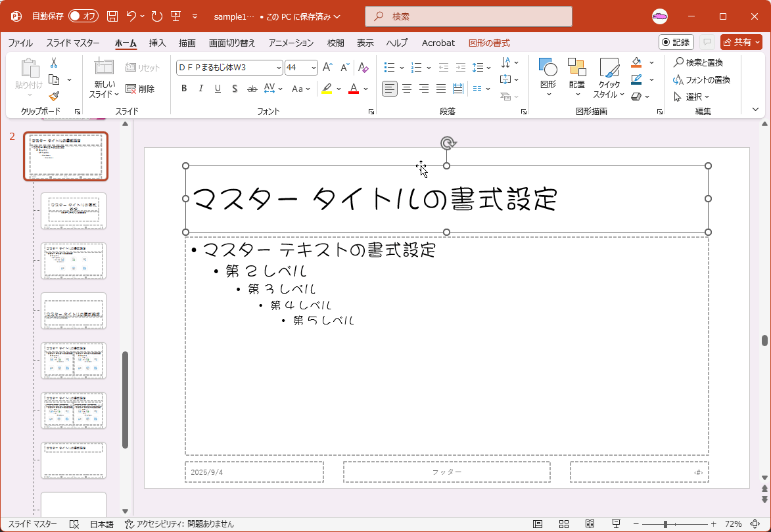Toggle the 自動保存 autosave switch
The height and width of the screenshot is (532, 771).
tap(83, 16)
